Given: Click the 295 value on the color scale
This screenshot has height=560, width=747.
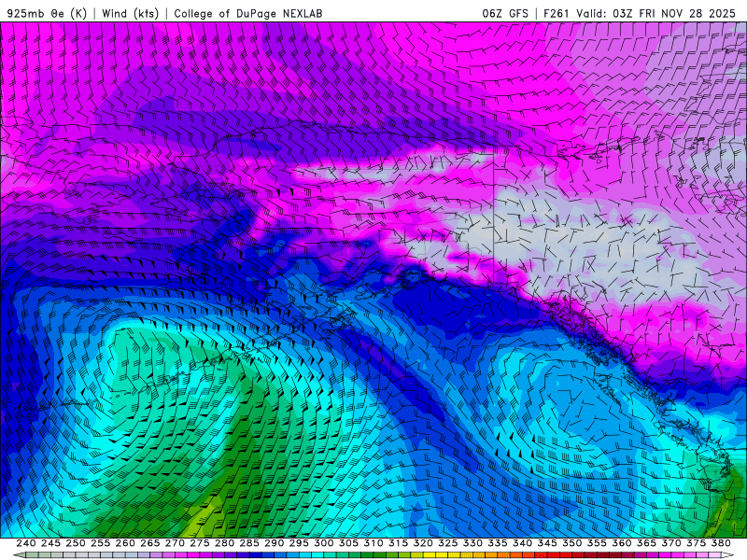Looking at the screenshot, I should point(299,543).
